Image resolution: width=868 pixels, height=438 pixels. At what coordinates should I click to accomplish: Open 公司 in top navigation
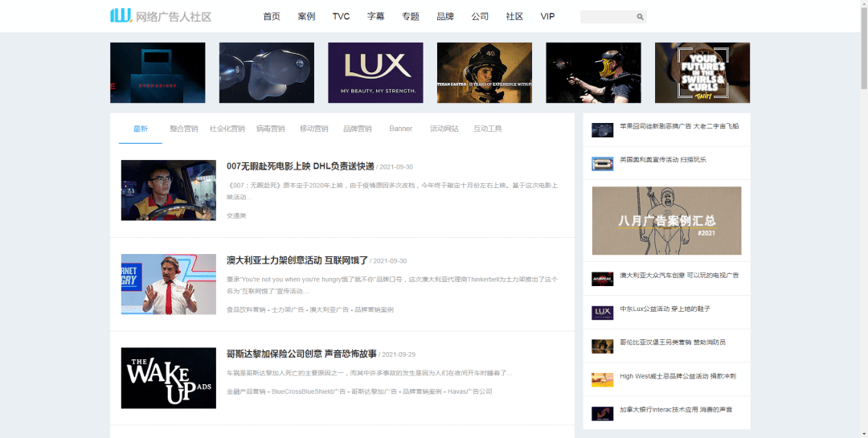(480, 17)
